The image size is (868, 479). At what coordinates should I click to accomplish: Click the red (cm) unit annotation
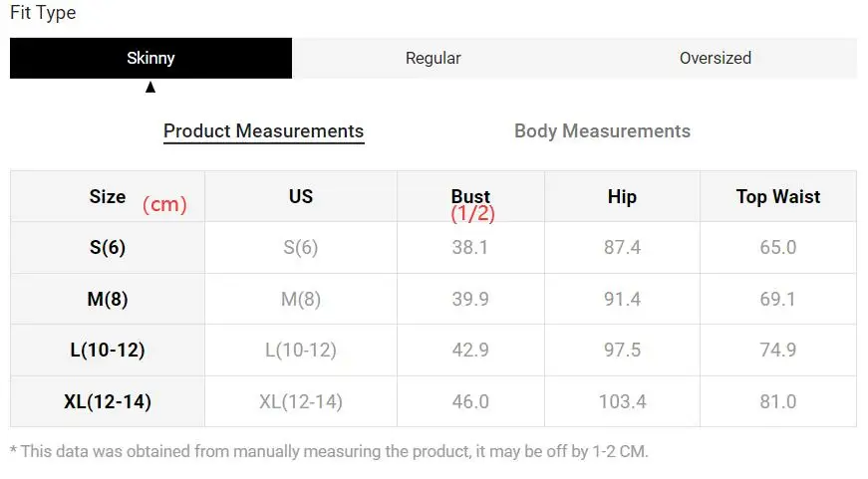tap(164, 205)
